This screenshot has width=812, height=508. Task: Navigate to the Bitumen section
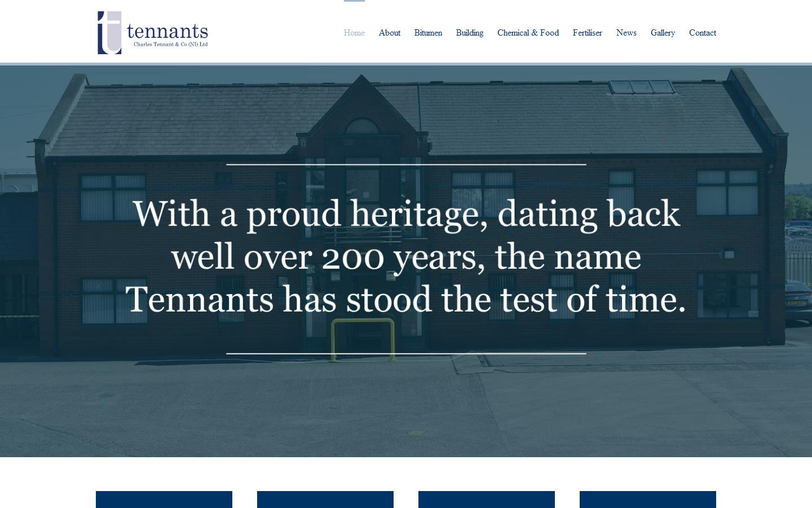pyautogui.click(x=428, y=33)
